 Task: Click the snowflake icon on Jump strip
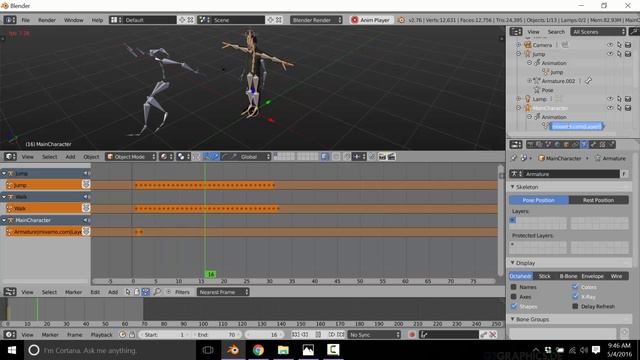pos(86,185)
